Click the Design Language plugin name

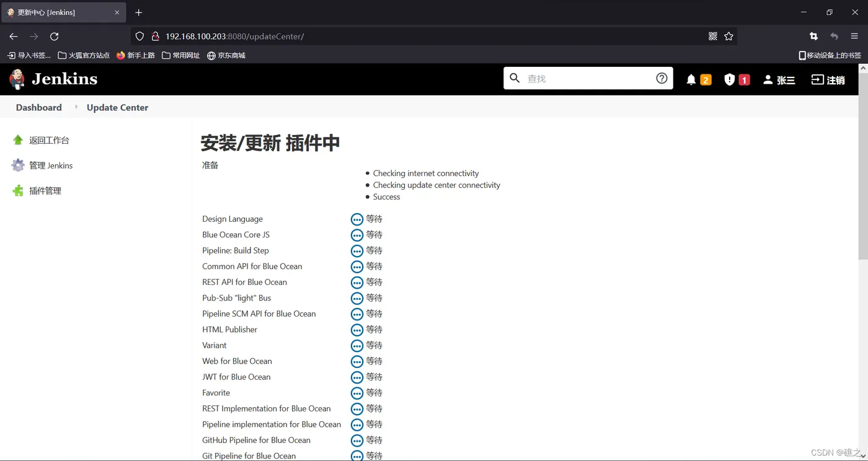coord(232,219)
